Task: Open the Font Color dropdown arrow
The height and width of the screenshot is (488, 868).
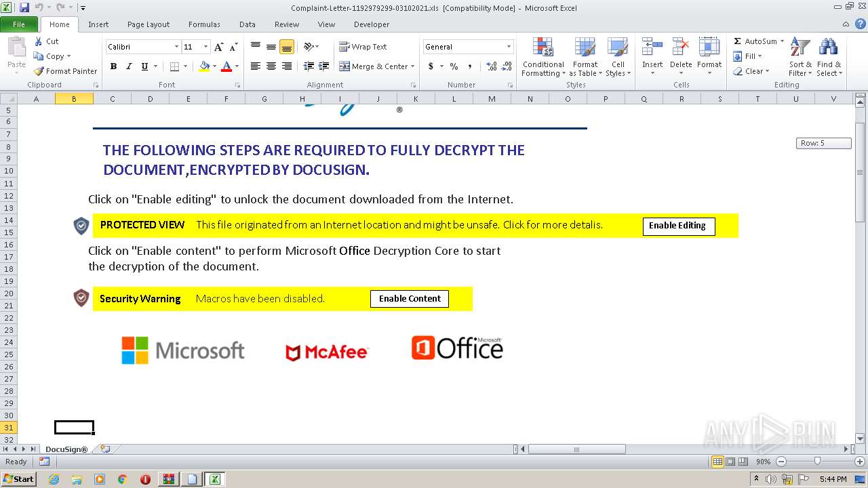Action: tap(237, 66)
